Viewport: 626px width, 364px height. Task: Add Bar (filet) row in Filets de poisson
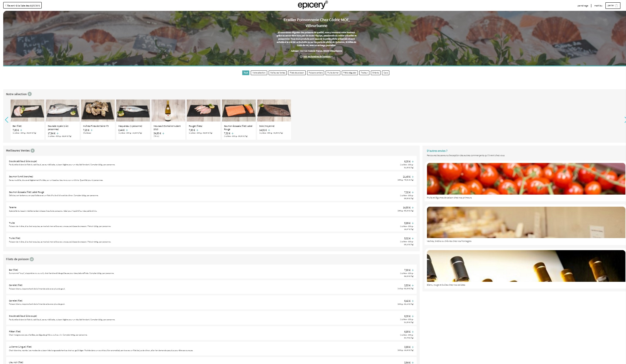[x=413, y=270]
